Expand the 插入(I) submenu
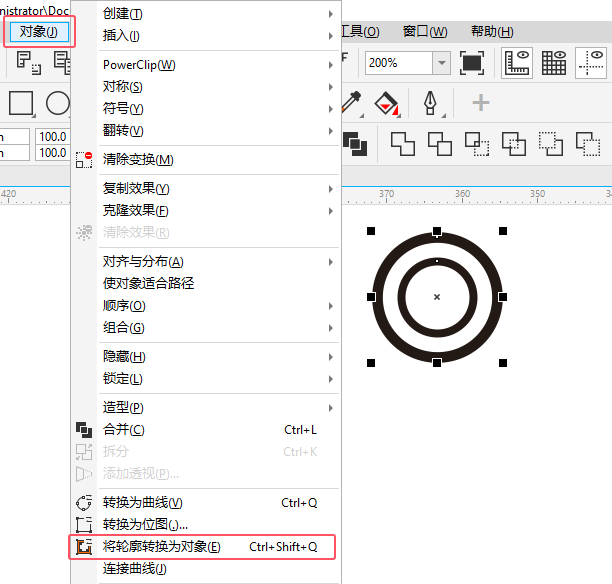 219,36
